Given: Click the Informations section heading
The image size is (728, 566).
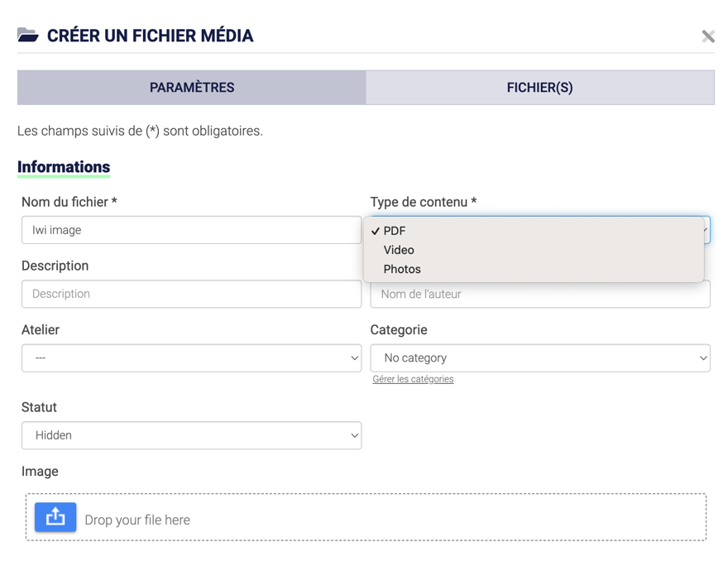Looking at the screenshot, I should pos(64,167).
